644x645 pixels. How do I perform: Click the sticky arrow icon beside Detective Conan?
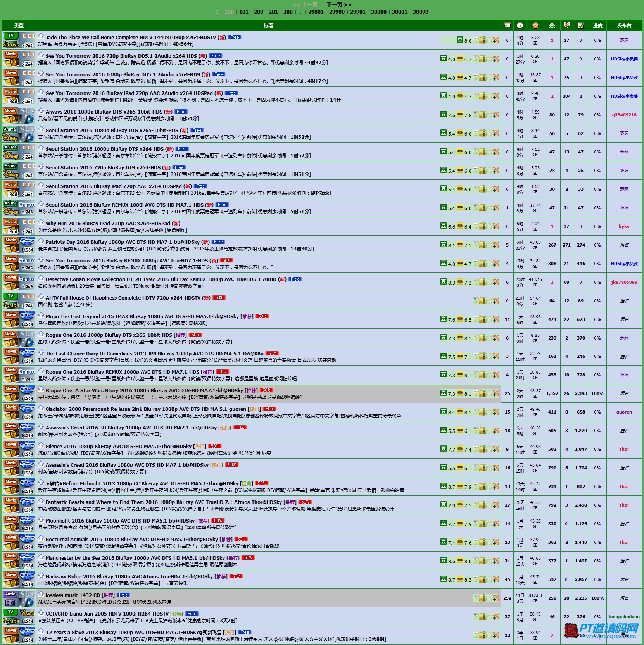[41, 278]
